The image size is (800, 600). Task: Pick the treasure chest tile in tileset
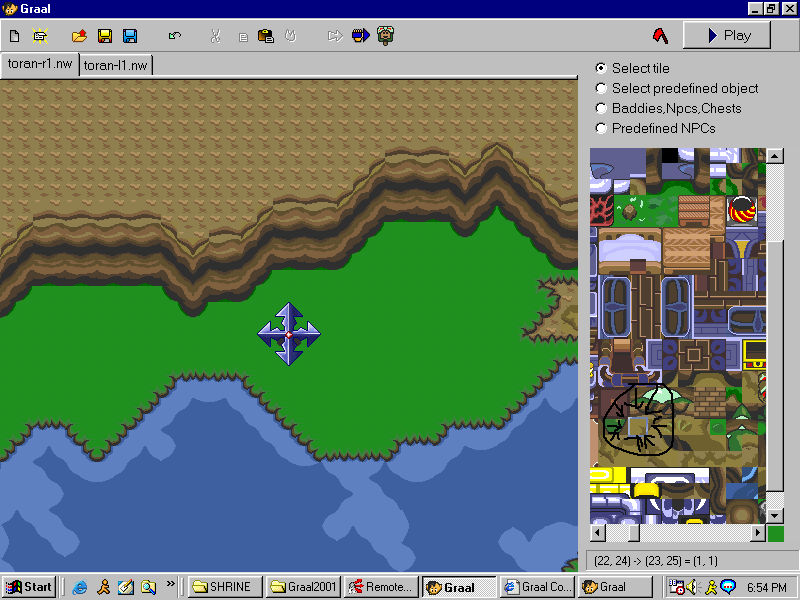click(x=754, y=354)
